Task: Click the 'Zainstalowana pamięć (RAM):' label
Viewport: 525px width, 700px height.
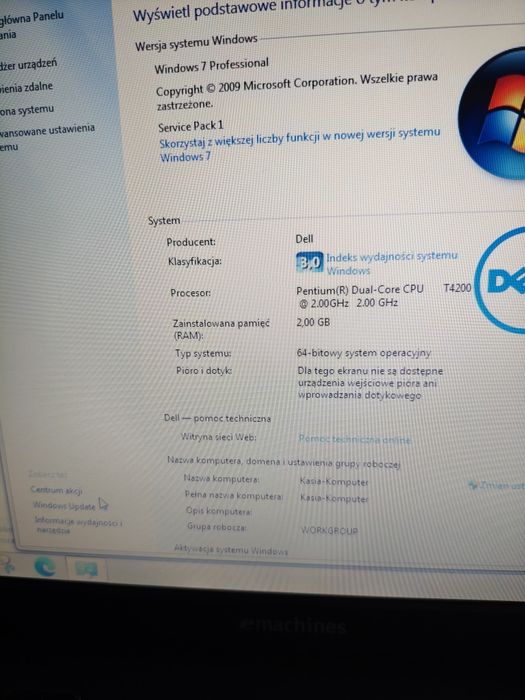Action: (x=221, y=329)
